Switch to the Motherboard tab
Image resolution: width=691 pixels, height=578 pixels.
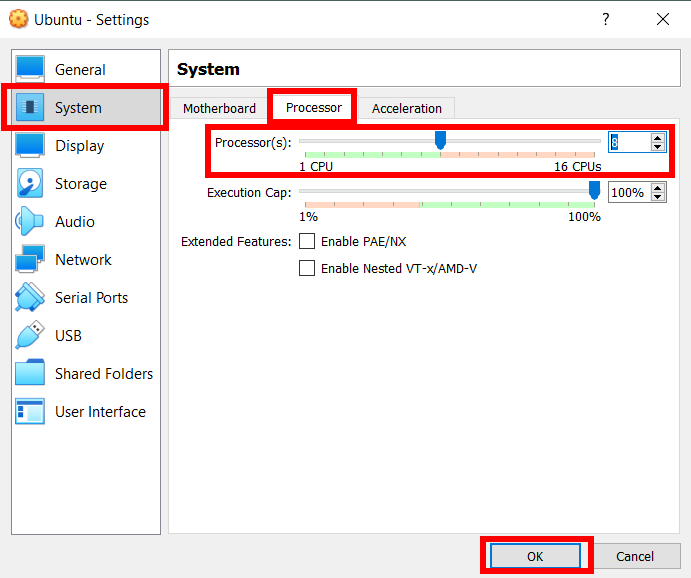(x=219, y=108)
